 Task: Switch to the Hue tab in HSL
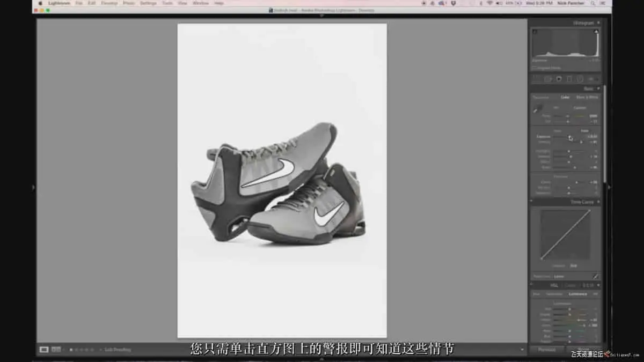tap(536, 294)
